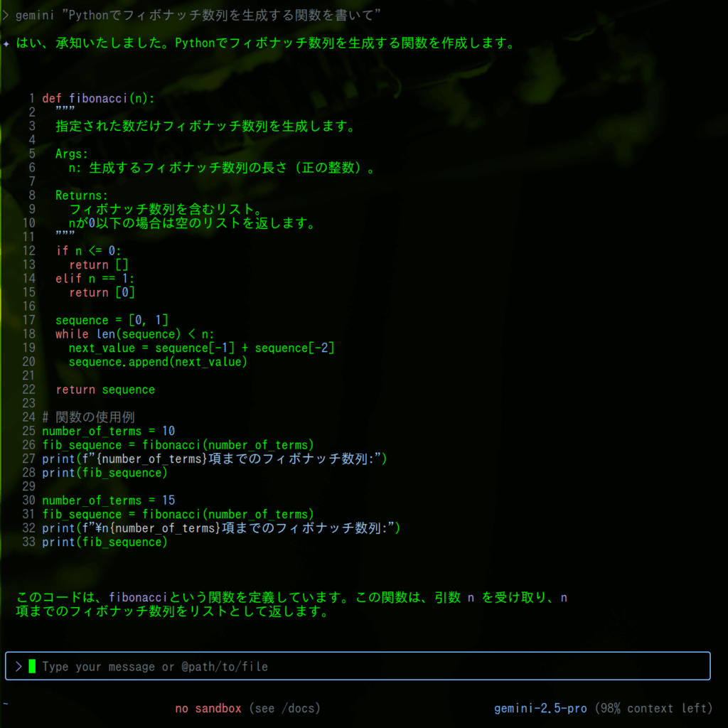This screenshot has width=728, height=728.
Task: Click the 'def fibonacci(n):' line of code
Action: pyautogui.click(x=98, y=98)
